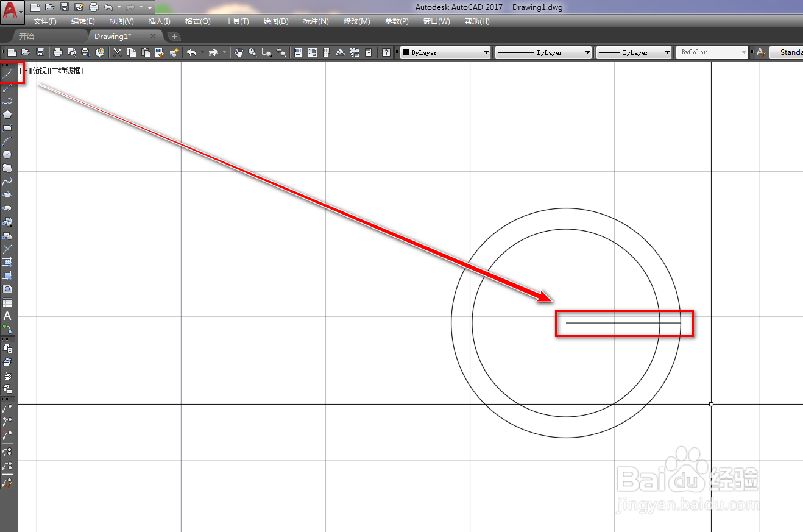Select the Zoom Realtime tool
This screenshot has height=532, width=803.
click(x=253, y=52)
